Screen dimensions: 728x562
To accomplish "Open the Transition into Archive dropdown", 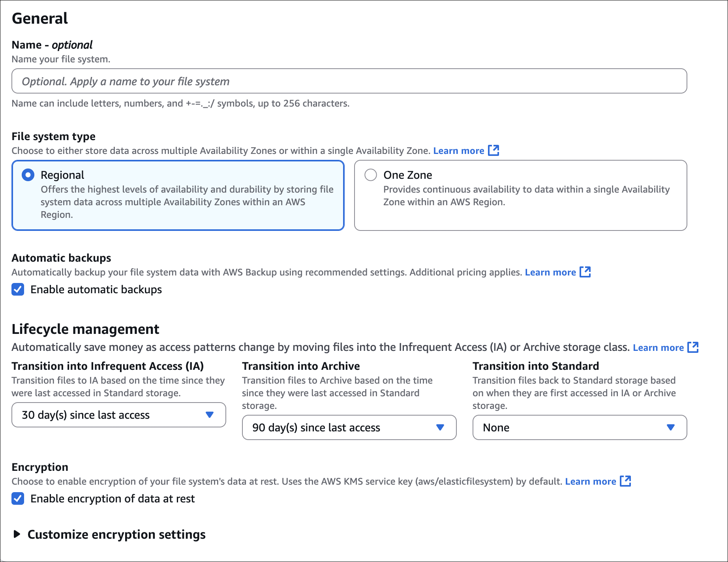I will [x=349, y=427].
